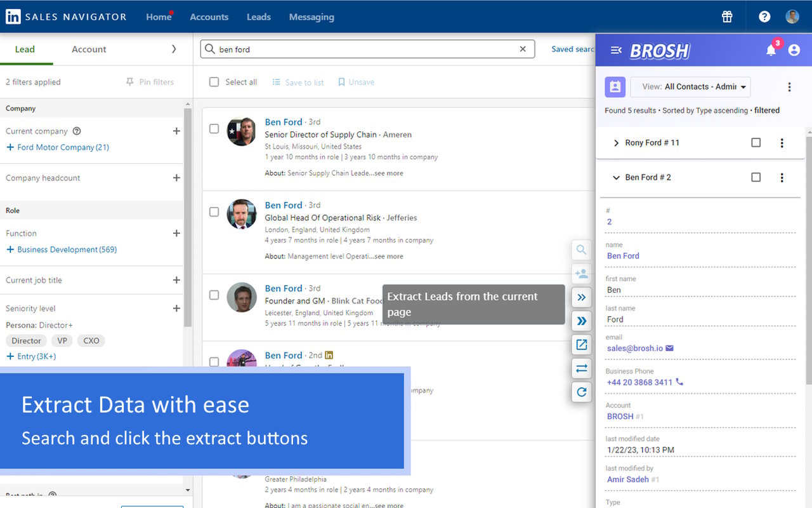Switch to the Lead tab
Image resolution: width=812 pixels, height=508 pixels.
click(25, 49)
